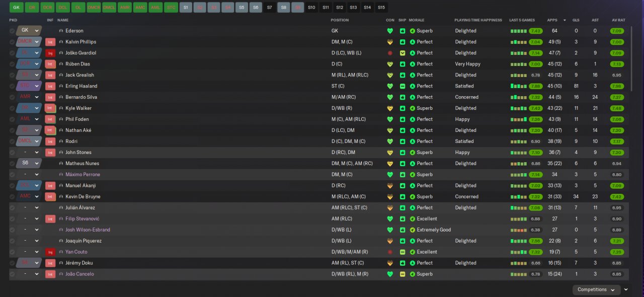The width and height of the screenshot is (644, 297).
Task: Toggle the picked checkmark for Ederson
Action: tap(12, 31)
